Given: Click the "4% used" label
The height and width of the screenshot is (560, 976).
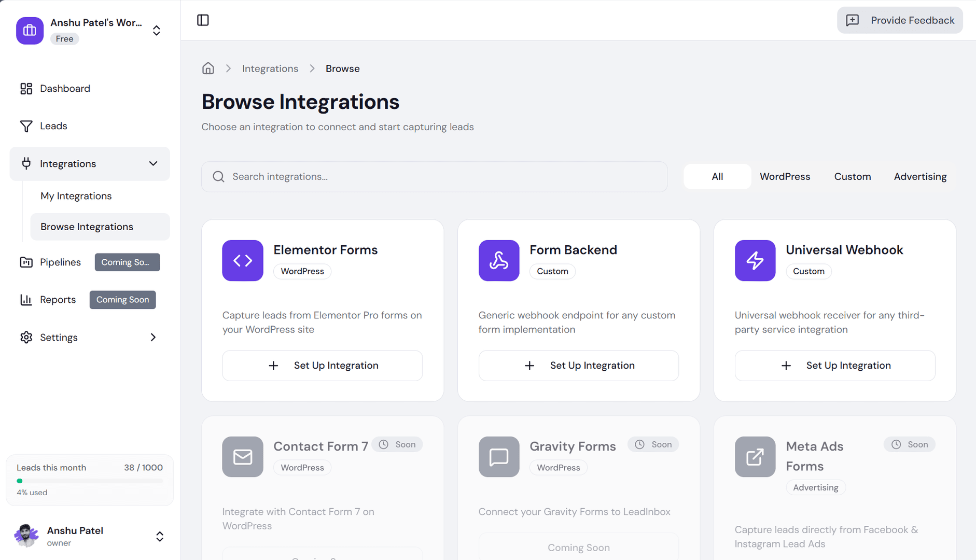Looking at the screenshot, I should [32, 493].
